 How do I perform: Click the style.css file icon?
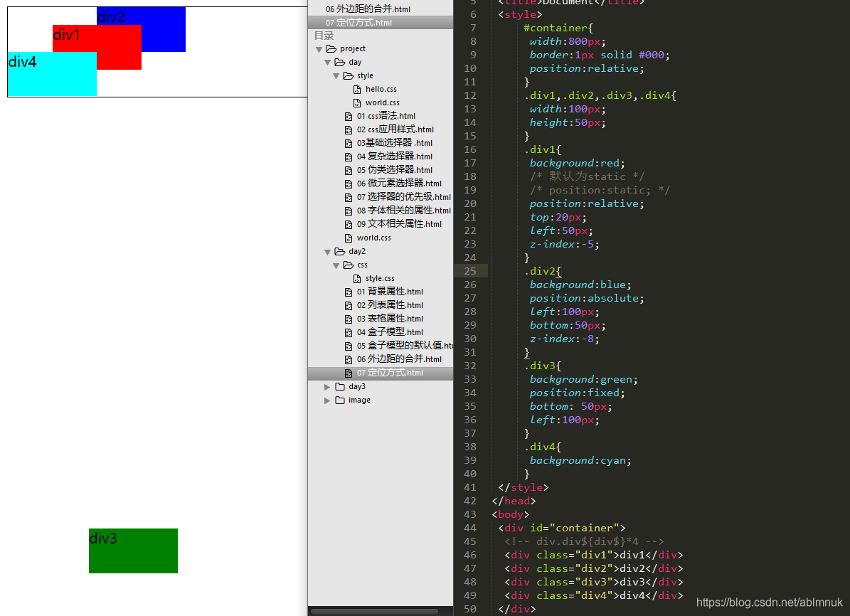coord(357,279)
